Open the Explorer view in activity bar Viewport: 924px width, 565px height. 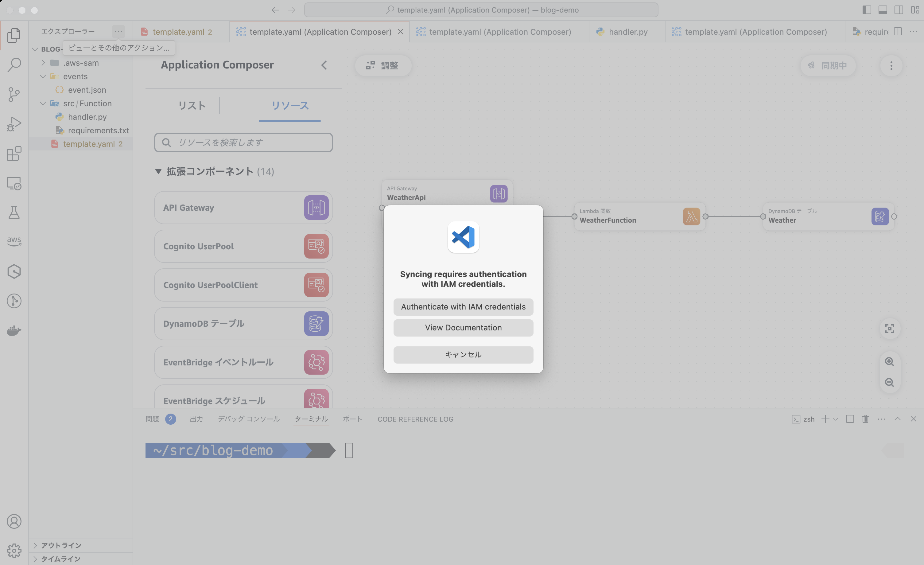coord(14,35)
